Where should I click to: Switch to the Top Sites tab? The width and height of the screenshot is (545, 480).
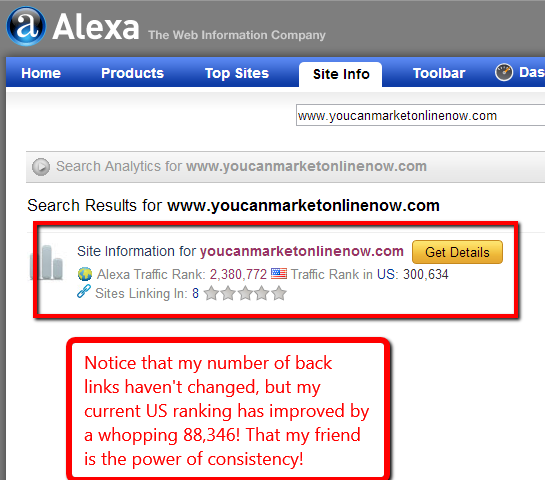pyautogui.click(x=237, y=73)
